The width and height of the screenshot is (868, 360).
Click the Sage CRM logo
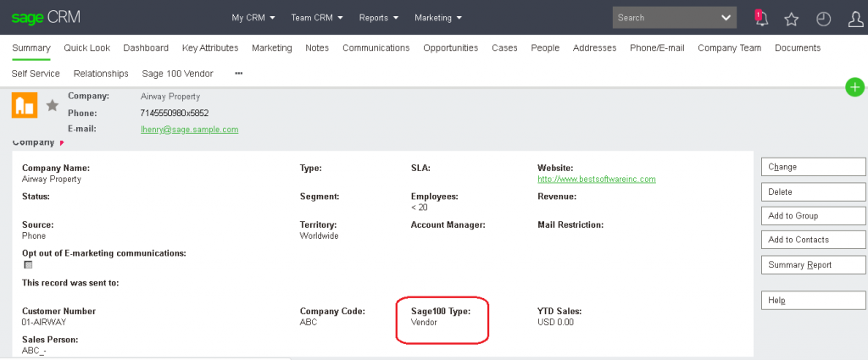(x=46, y=17)
